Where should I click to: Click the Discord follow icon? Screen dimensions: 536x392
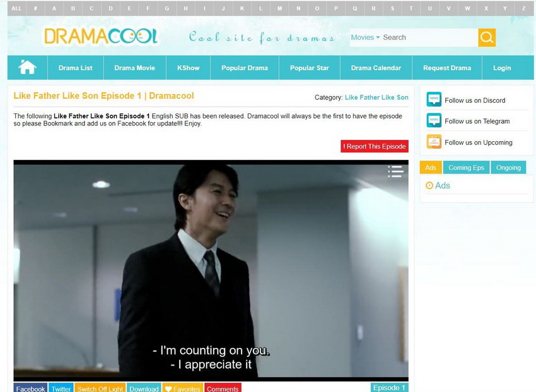(434, 100)
